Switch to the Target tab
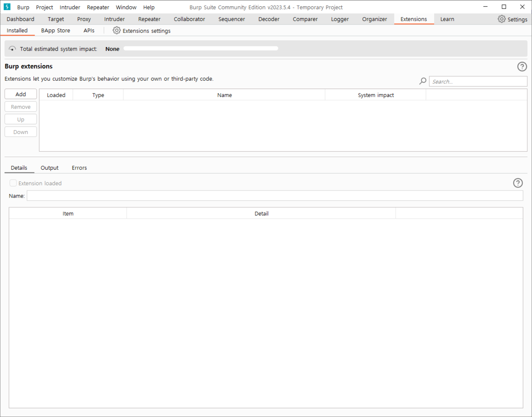This screenshot has width=532, height=417. [56, 19]
